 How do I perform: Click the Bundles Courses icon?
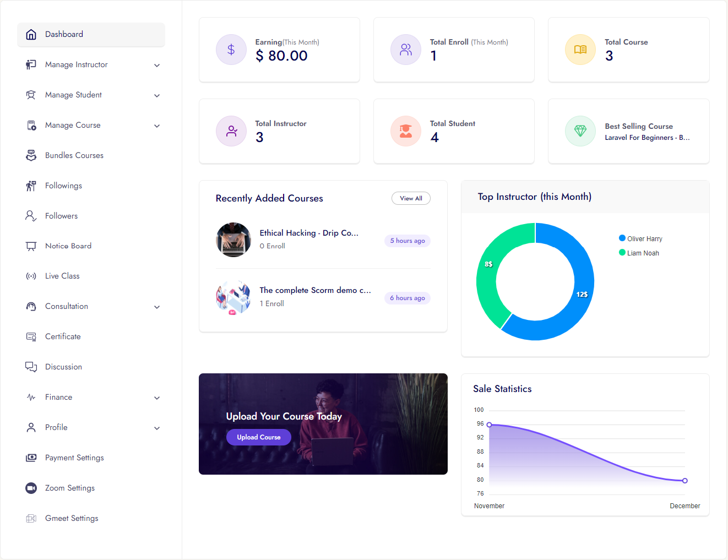tap(31, 156)
